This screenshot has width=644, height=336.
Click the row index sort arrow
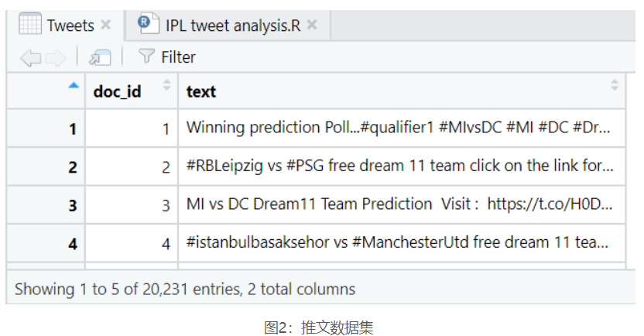[x=74, y=86]
